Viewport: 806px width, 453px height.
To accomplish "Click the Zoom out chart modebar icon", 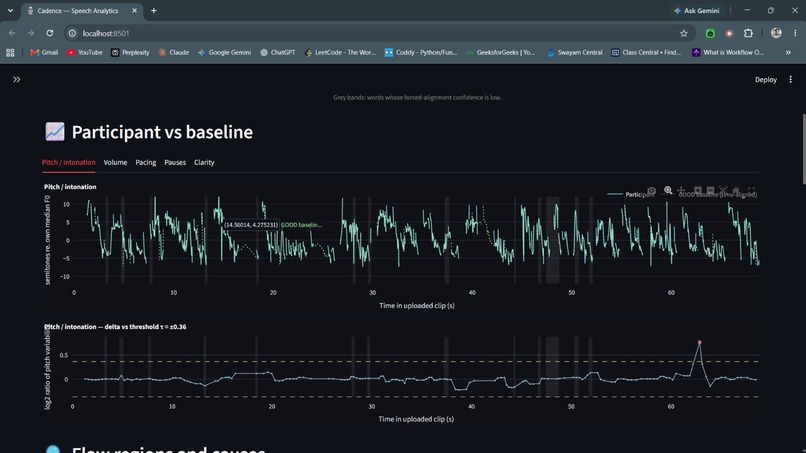I will pyautogui.click(x=710, y=190).
